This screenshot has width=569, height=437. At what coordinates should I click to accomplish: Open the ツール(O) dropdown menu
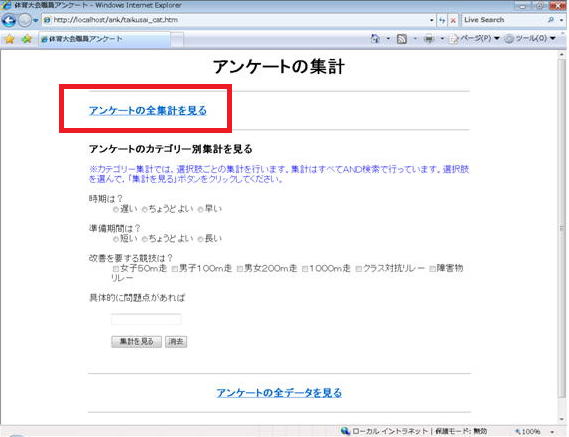click(531, 38)
